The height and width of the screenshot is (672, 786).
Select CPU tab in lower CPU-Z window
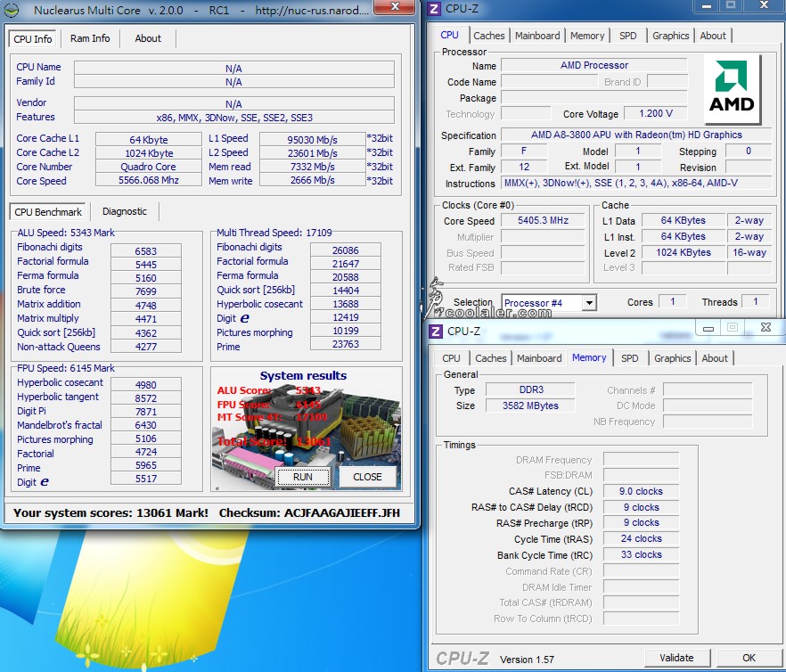pyautogui.click(x=451, y=358)
